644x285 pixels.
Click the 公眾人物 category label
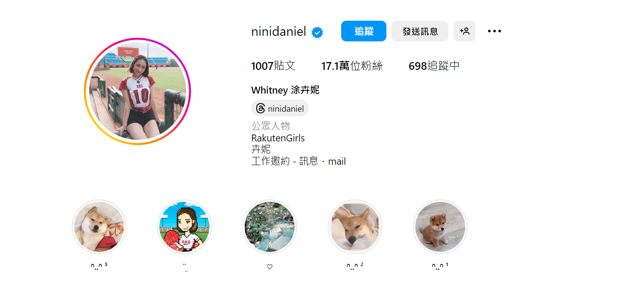pyautogui.click(x=271, y=126)
